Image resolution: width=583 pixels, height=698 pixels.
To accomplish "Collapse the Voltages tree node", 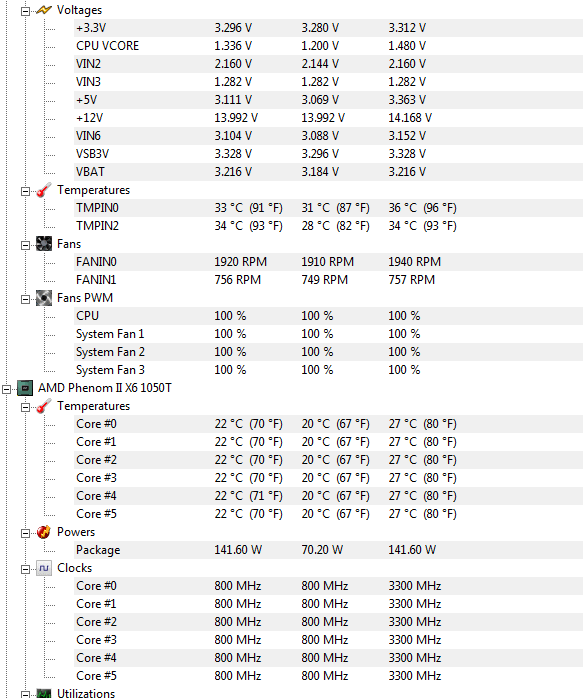I will click(x=25, y=11).
